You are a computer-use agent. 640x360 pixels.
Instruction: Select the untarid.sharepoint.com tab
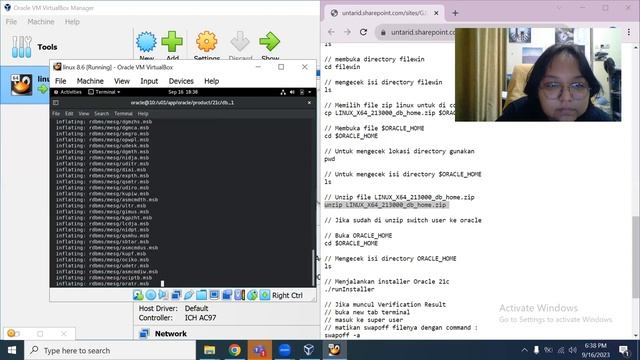coord(384,13)
